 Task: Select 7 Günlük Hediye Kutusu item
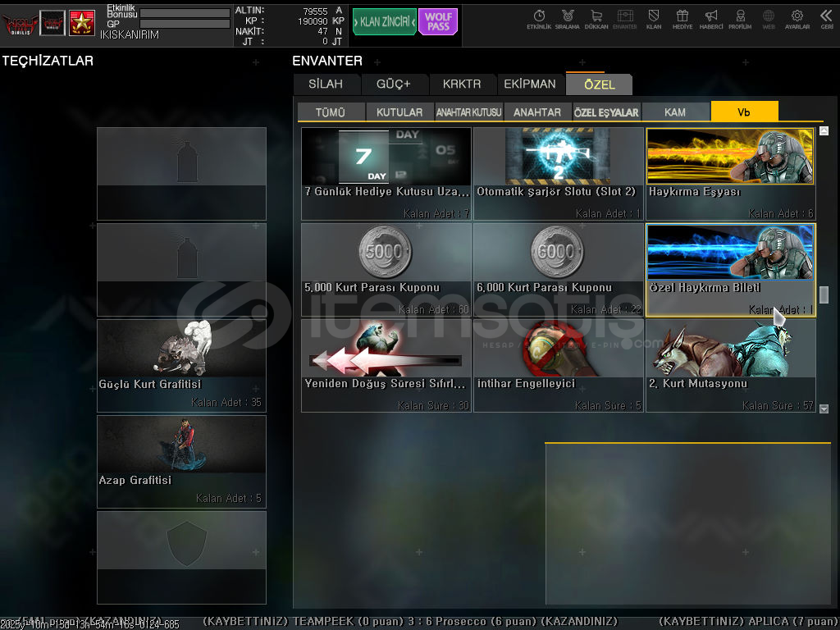[x=386, y=174]
